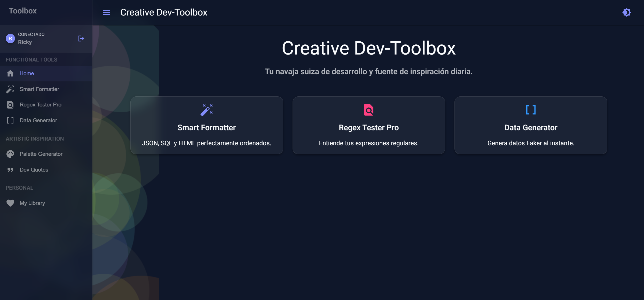644x300 pixels.
Task: Switch theme with the brightness icon
Action: tap(626, 12)
